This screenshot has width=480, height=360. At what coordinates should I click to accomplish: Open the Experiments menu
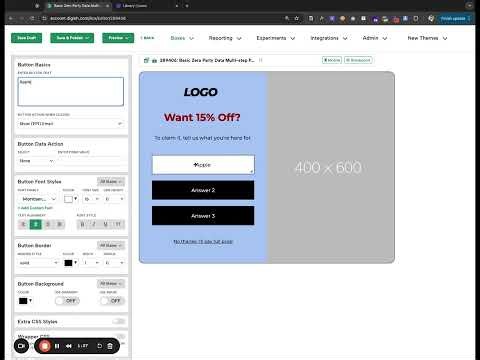(x=276, y=38)
